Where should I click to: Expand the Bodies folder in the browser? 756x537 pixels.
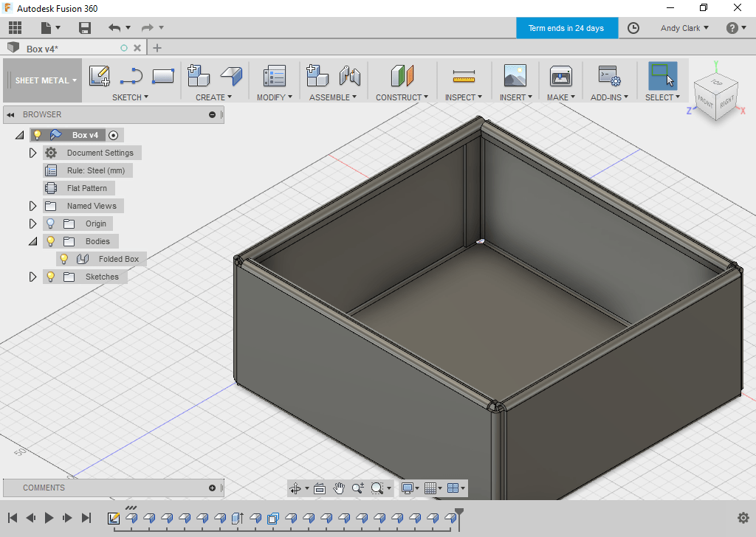pyautogui.click(x=32, y=241)
